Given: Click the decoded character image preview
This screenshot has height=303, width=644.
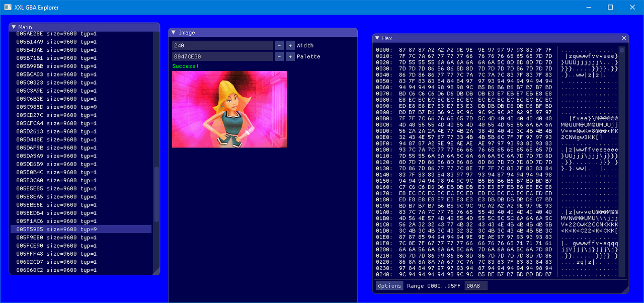Looking at the screenshot, I should click(x=229, y=109).
